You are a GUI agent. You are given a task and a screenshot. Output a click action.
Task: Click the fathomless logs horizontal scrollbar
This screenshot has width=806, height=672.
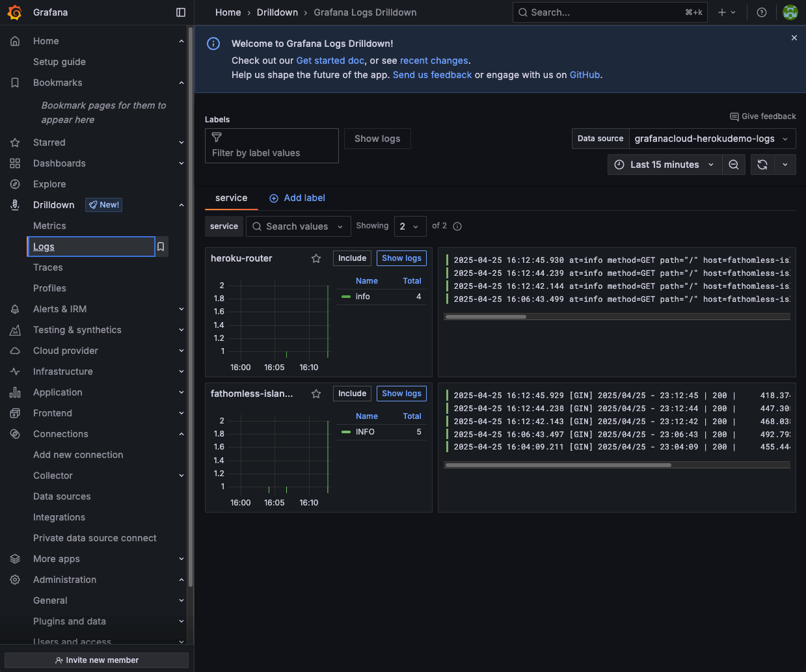557,465
